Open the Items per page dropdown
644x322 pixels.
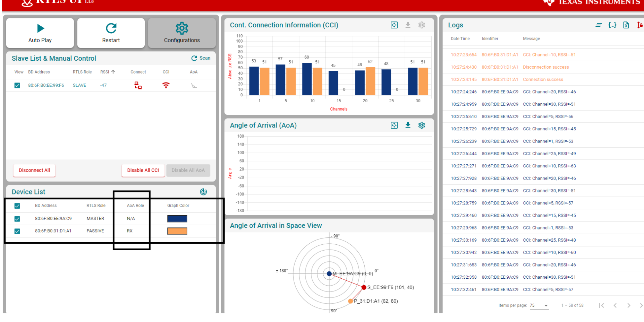[x=539, y=305]
